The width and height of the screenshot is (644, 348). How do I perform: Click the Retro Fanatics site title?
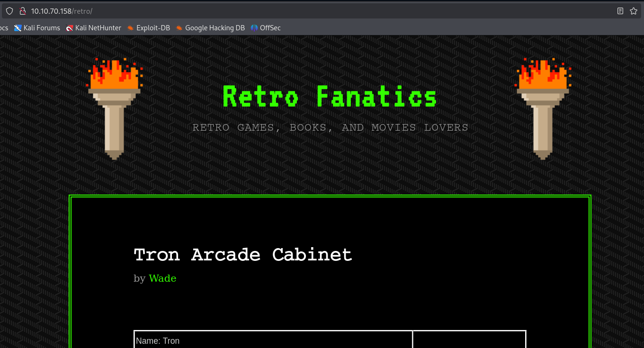point(330,97)
